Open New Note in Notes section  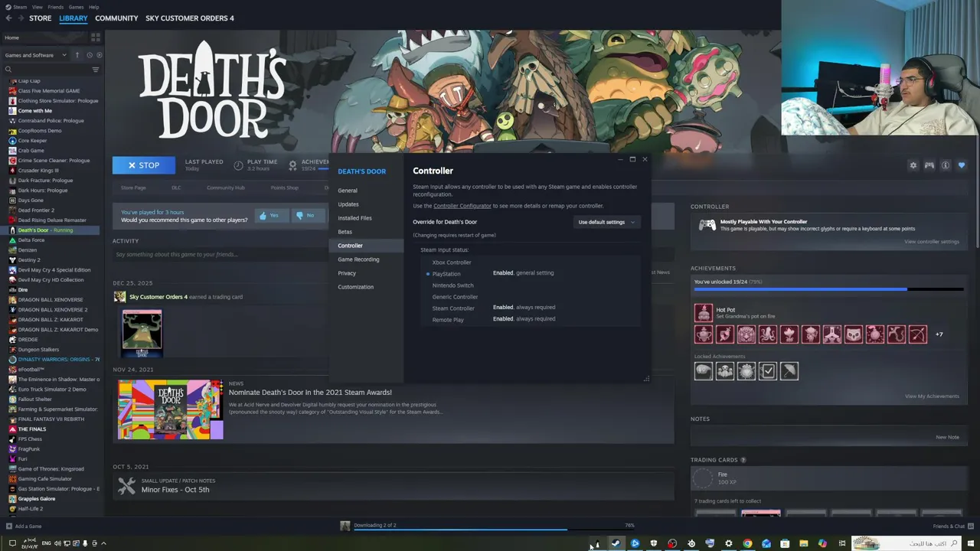pos(947,437)
